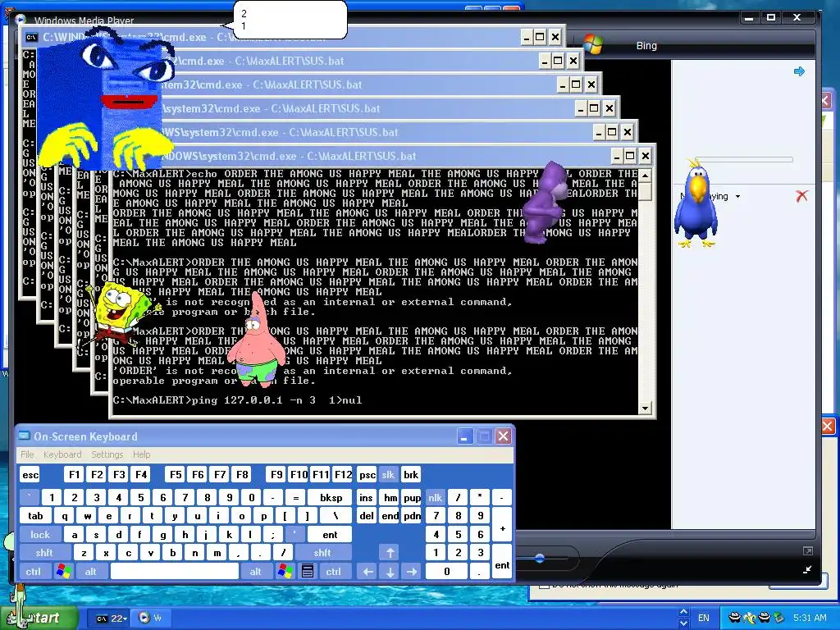
Task: Toggle the slk scroll lock key
Action: (388, 475)
